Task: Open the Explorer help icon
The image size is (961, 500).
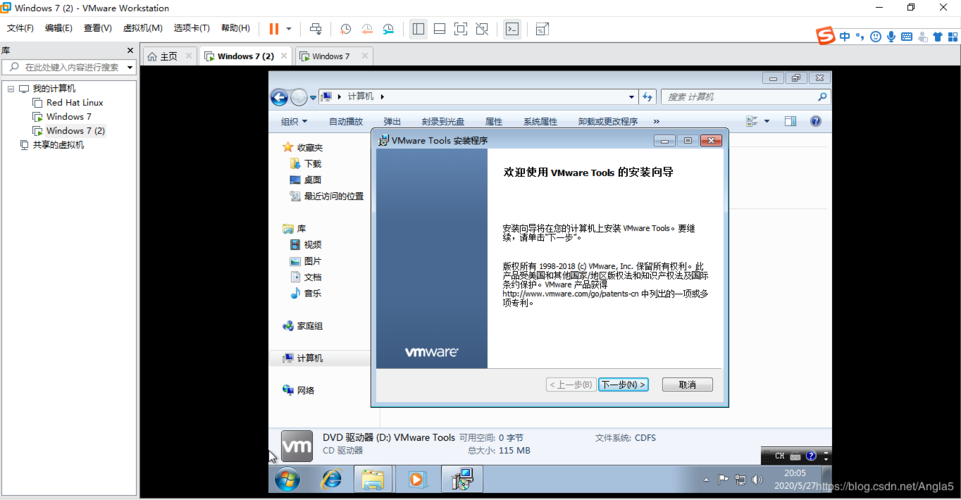Action: pos(816,121)
